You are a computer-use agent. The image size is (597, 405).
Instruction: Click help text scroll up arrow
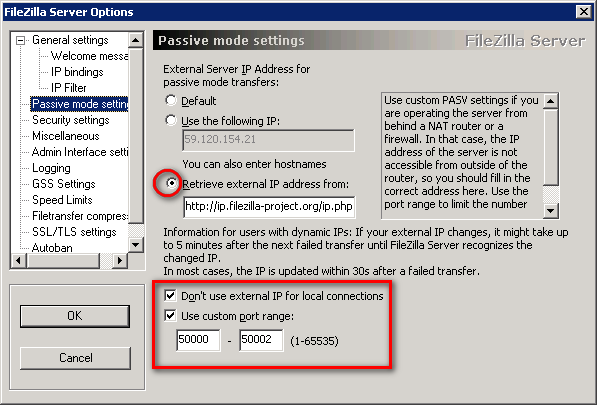coord(551,101)
